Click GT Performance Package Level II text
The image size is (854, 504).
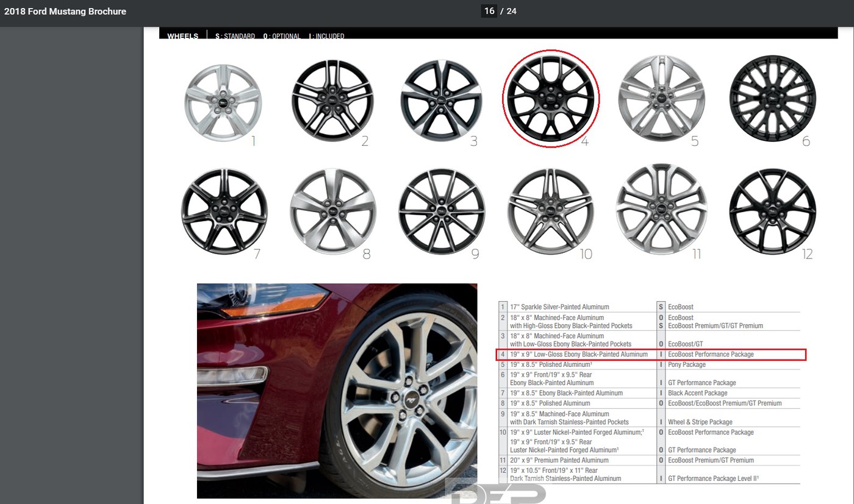[x=713, y=479]
